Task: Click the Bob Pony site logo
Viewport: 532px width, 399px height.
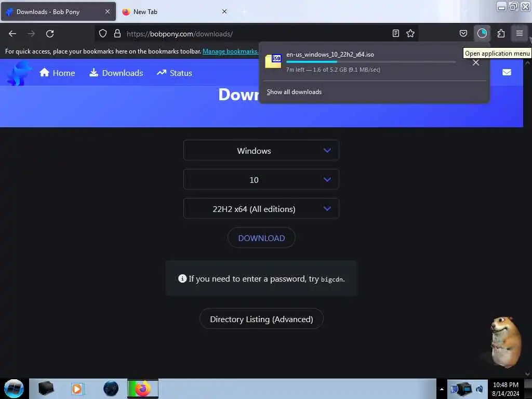Action: point(19,73)
